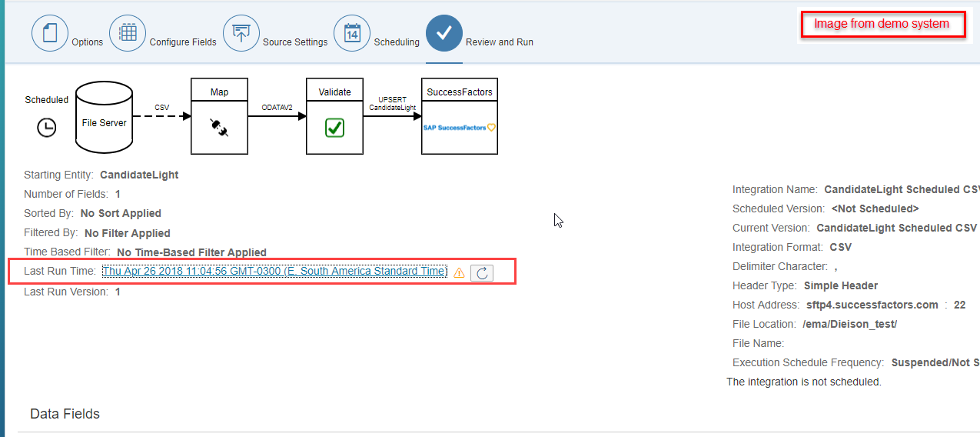This screenshot has height=437, width=980.
Task: Click the warning triangle beside Last Run Time
Action: click(459, 272)
